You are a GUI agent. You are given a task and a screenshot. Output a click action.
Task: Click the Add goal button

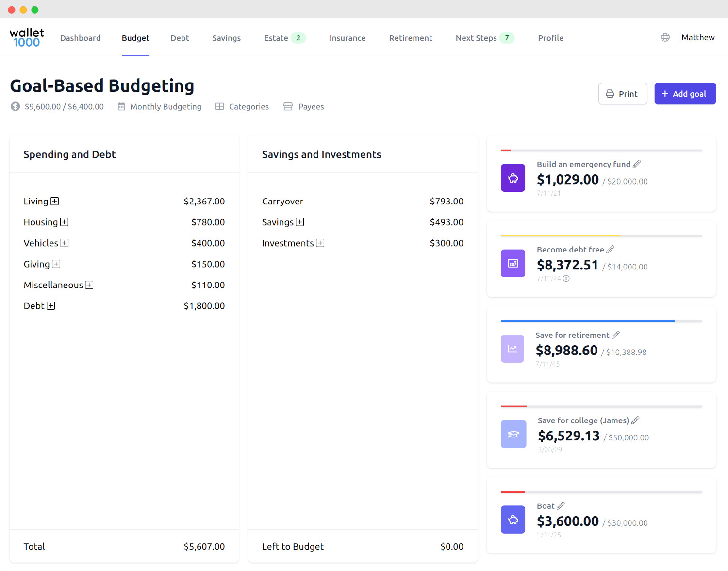point(685,94)
